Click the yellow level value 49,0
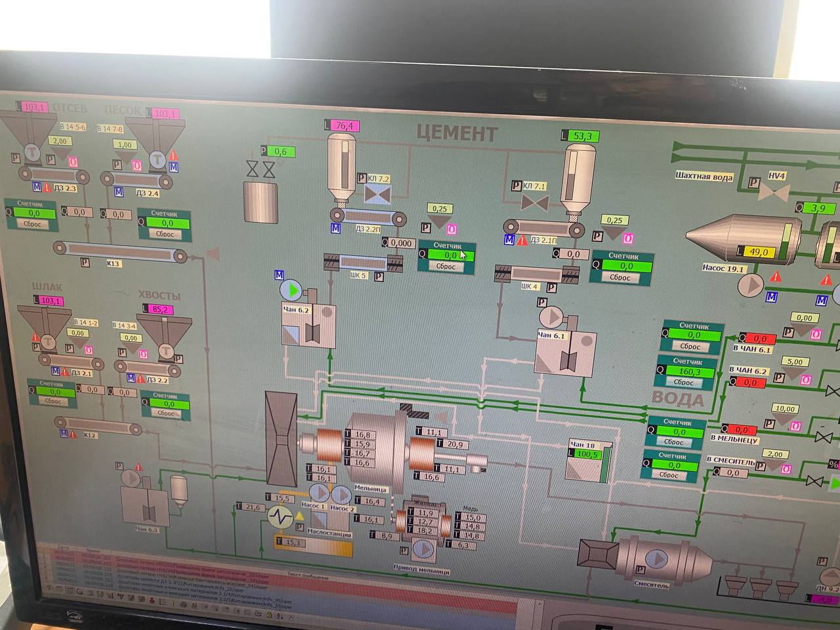This screenshot has height=630, width=840. point(759,251)
